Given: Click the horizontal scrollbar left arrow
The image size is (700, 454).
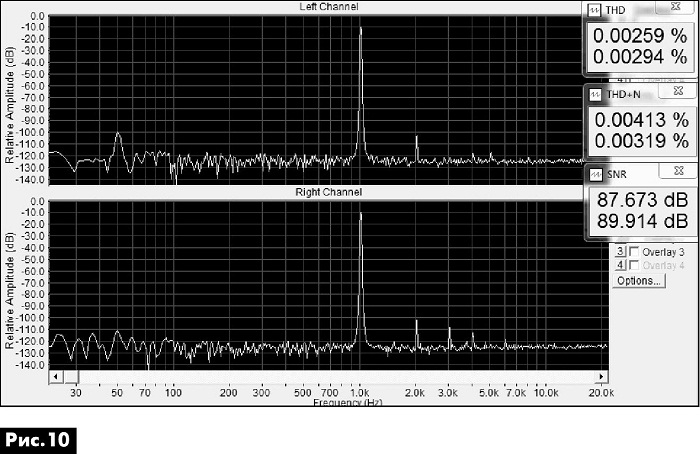Looking at the screenshot, I should (55, 376).
